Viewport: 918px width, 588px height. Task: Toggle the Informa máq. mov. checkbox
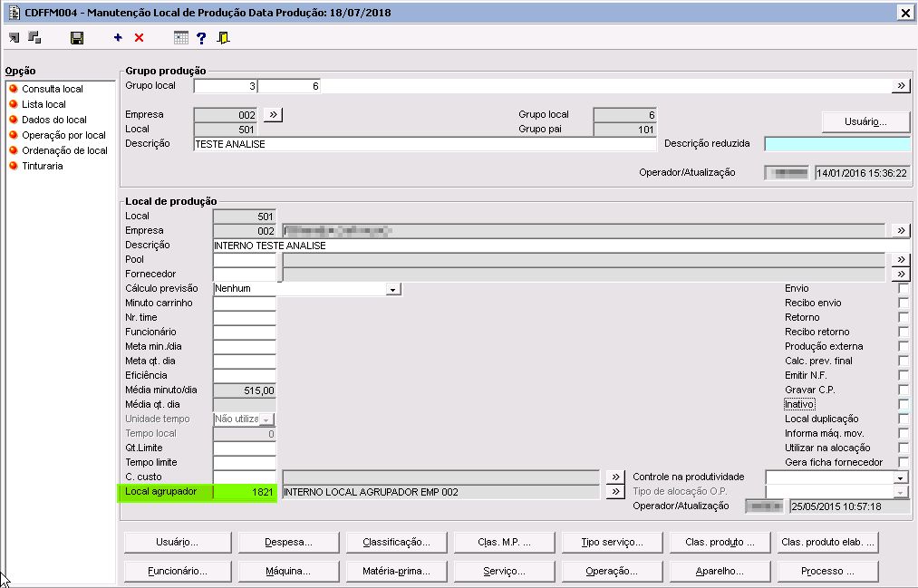pos(904,434)
